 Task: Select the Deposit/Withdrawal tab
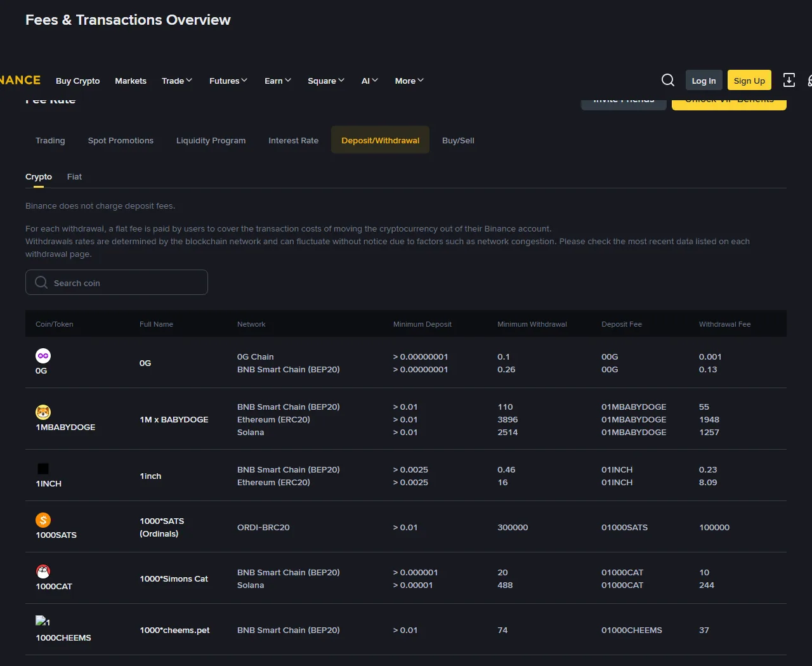(x=380, y=140)
